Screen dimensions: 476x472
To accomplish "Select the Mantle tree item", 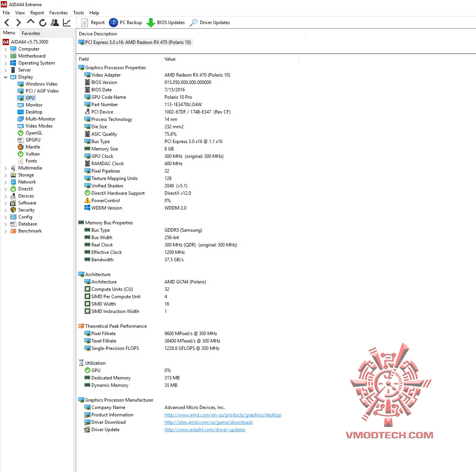I will tap(29, 147).
